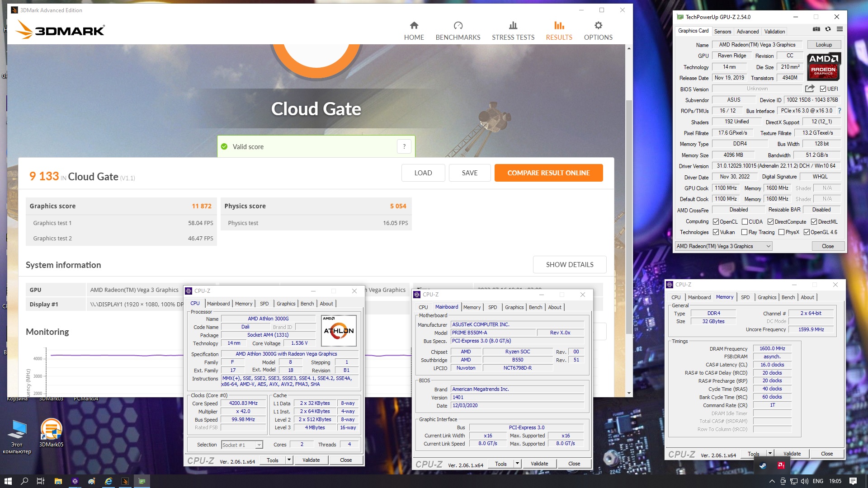Click COMPARE RESULT ONLINE button
This screenshot has width=868, height=488.
click(x=548, y=173)
